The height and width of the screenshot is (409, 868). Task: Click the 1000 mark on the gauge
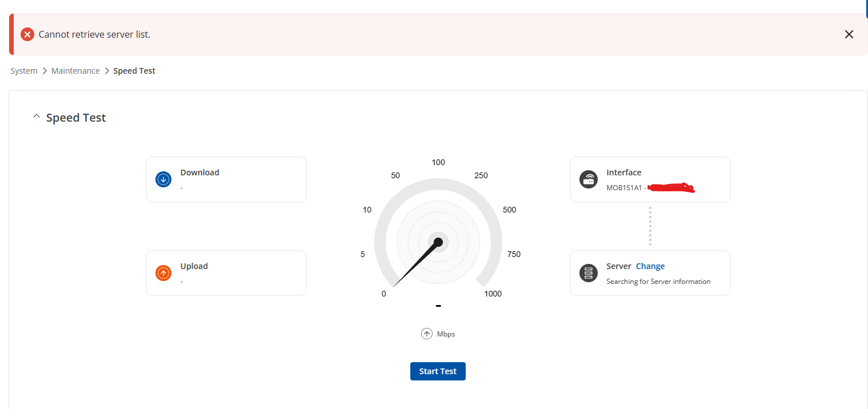click(x=493, y=294)
